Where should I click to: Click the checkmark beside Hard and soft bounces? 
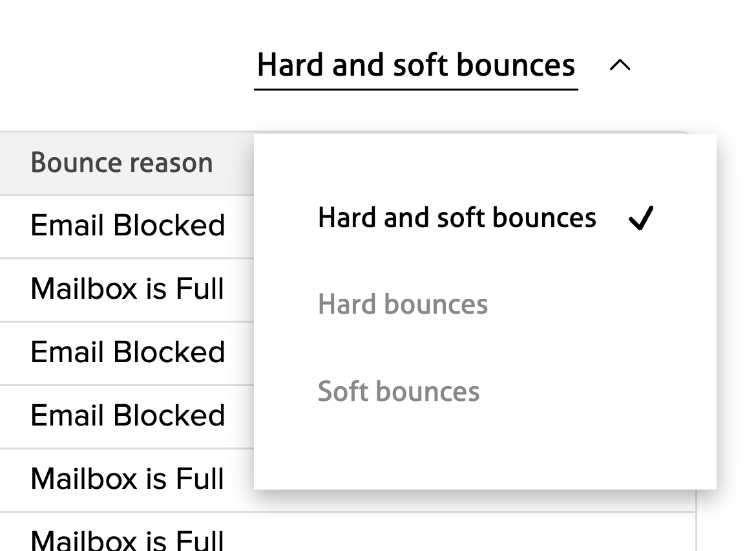640,219
